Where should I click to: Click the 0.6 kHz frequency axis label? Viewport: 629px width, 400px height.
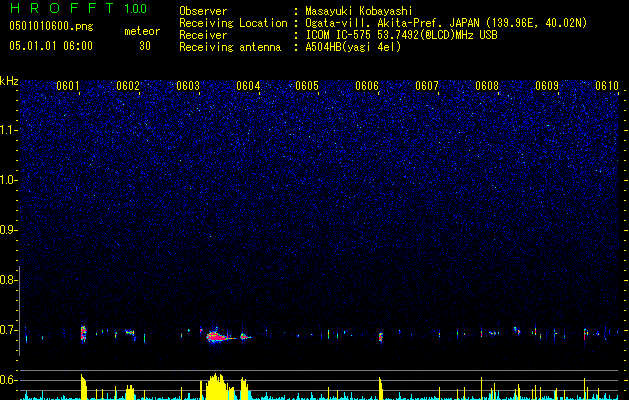(x=8, y=380)
